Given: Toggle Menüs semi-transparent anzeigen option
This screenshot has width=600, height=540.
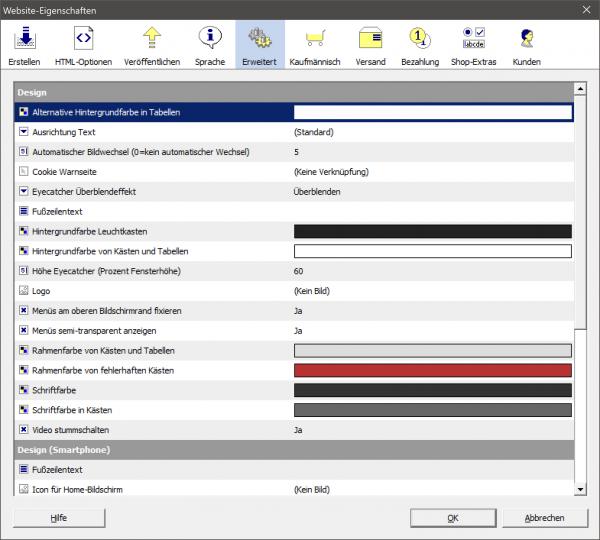Looking at the screenshot, I should pos(24,330).
